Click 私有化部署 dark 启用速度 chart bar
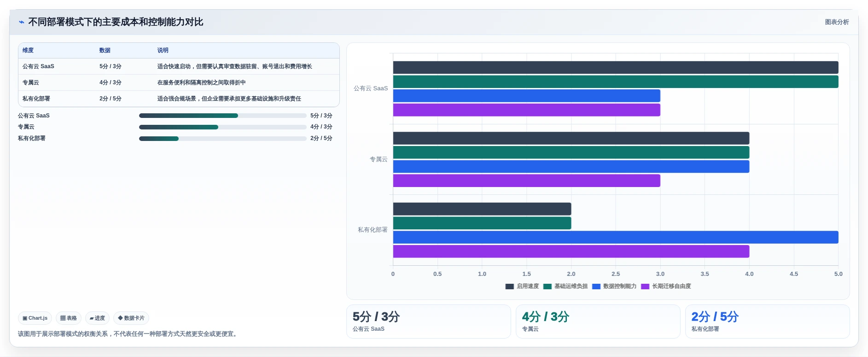Image resolution: width=868 pixels, height=357 pixels. point(482,209)
